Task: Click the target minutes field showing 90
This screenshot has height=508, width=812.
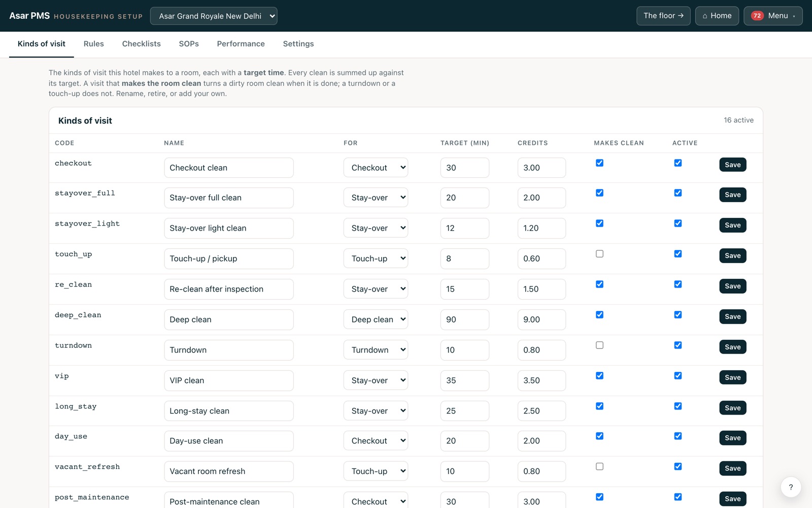Action: (464, 320)
